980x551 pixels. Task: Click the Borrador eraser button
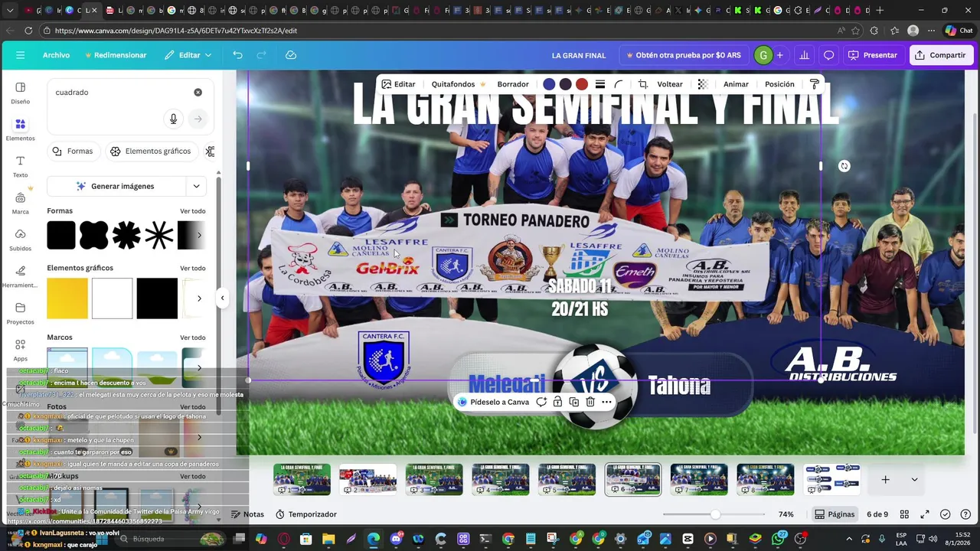(513, 84)
